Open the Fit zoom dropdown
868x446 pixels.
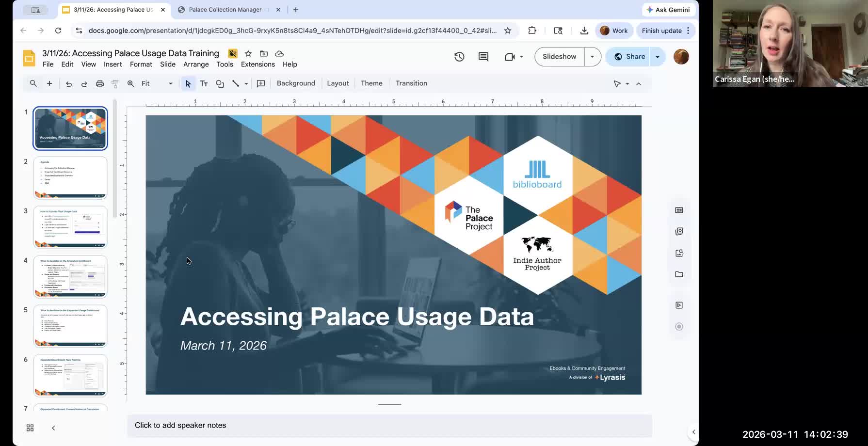pos(157,83)
